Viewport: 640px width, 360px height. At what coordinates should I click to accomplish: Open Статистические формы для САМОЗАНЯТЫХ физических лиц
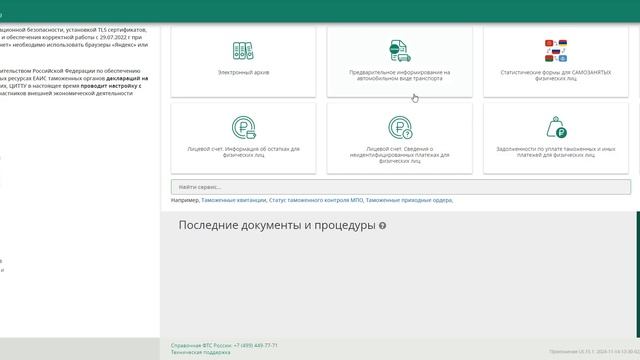click(x=556, y=76)
